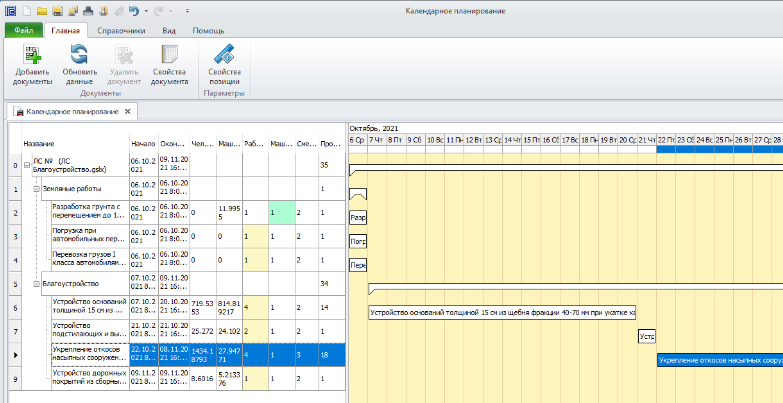
Task: Click the Про... column header
Action: click(x=331, y=144)
